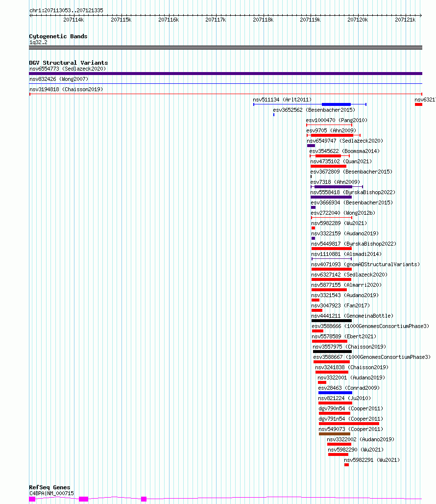Click the 207114k ruler tick label

pos(73,20)
